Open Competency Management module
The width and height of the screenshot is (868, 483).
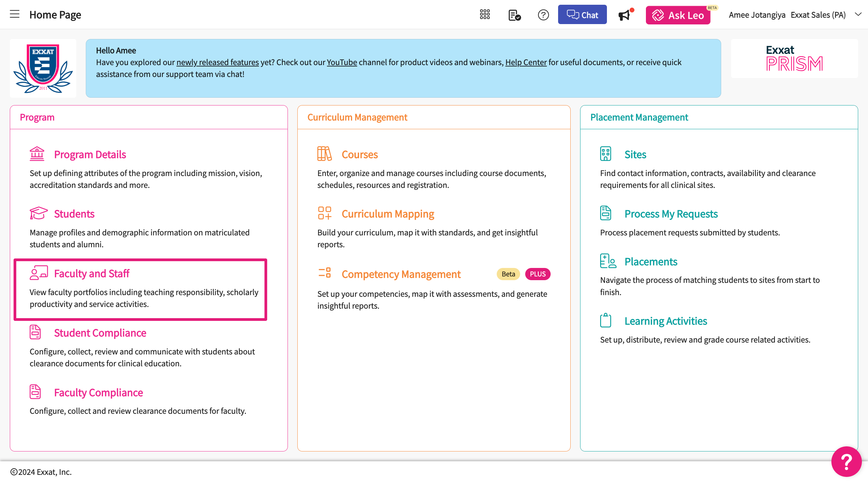click(401, 274)
